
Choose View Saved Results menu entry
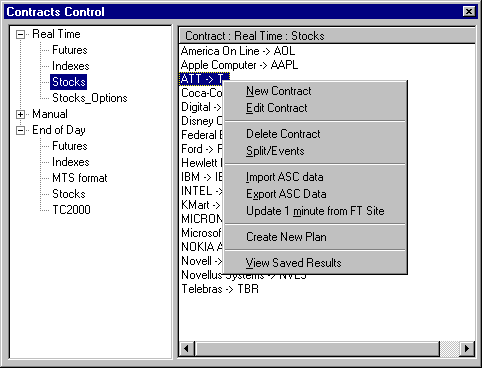click(315, 263)
